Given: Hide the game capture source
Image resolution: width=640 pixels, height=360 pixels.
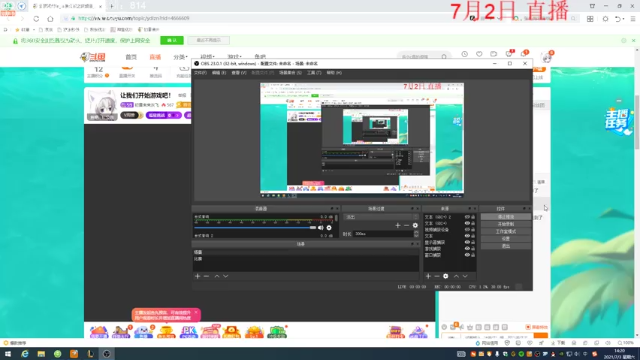Looking at the screenshot, I should [x=467, y=249].
